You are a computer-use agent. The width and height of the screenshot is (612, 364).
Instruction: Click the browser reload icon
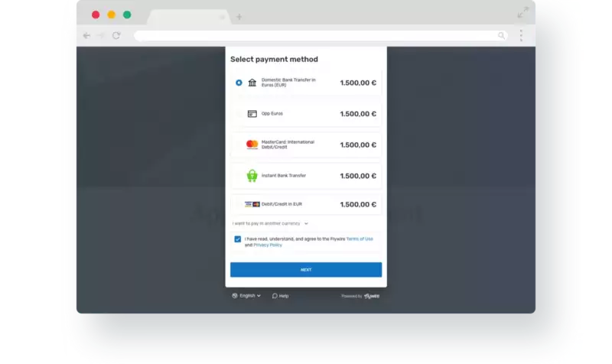pos(116,35)
